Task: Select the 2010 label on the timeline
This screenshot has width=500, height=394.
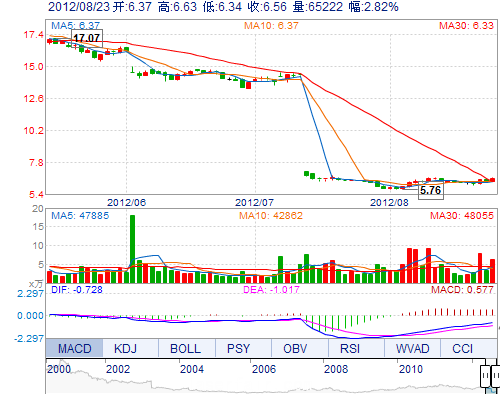Action: click(x=411, y=369)
